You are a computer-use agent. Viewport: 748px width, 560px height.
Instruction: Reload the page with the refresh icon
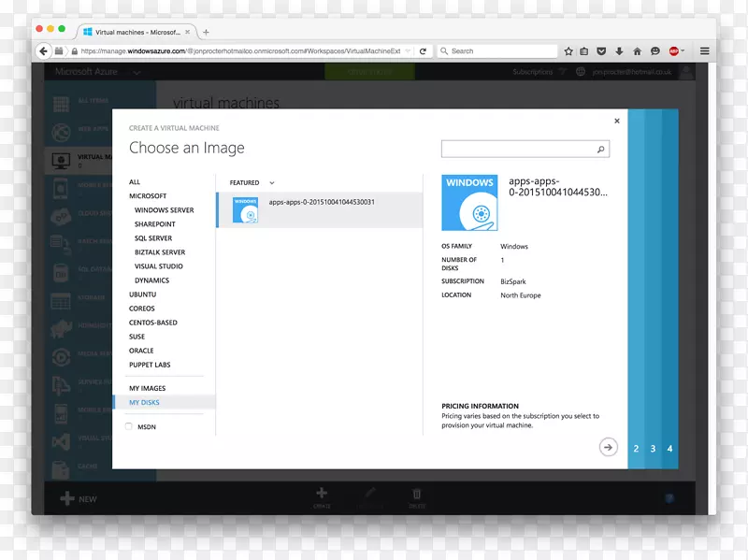click(423, 51)
